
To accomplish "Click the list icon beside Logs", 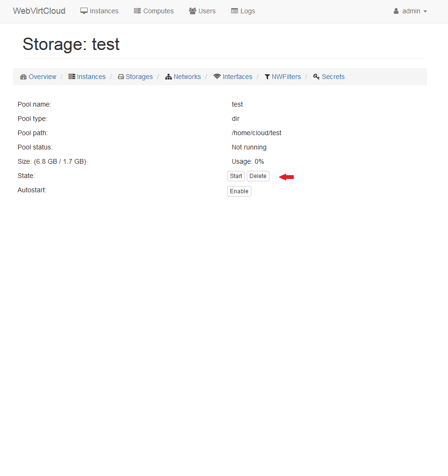I will coord(234,11).
